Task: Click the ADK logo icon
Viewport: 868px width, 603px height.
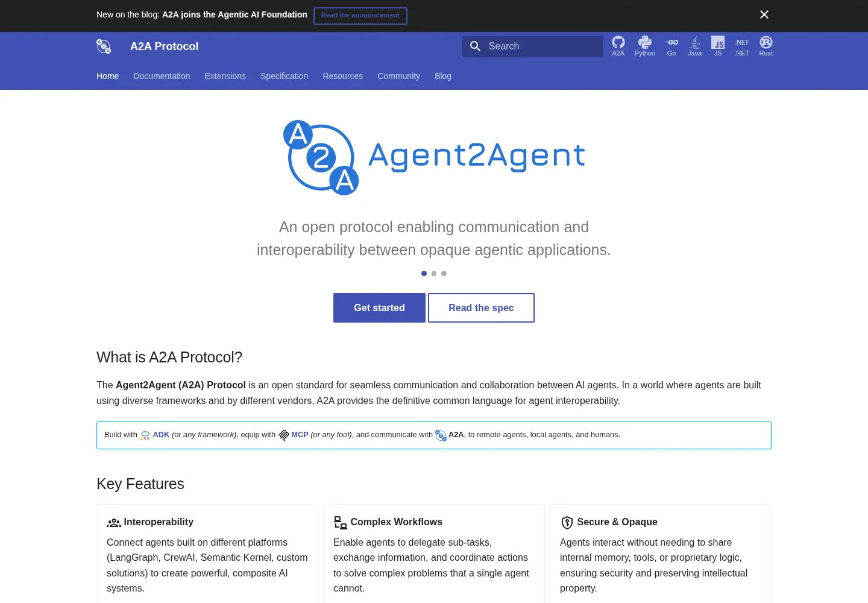Action: tap(145, 435)
